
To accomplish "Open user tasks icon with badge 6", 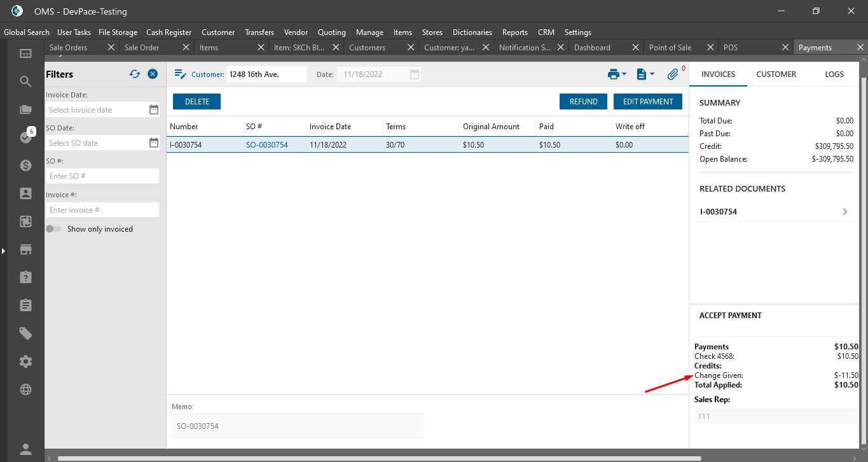I will pyautogui.click(x=25, y=137).
